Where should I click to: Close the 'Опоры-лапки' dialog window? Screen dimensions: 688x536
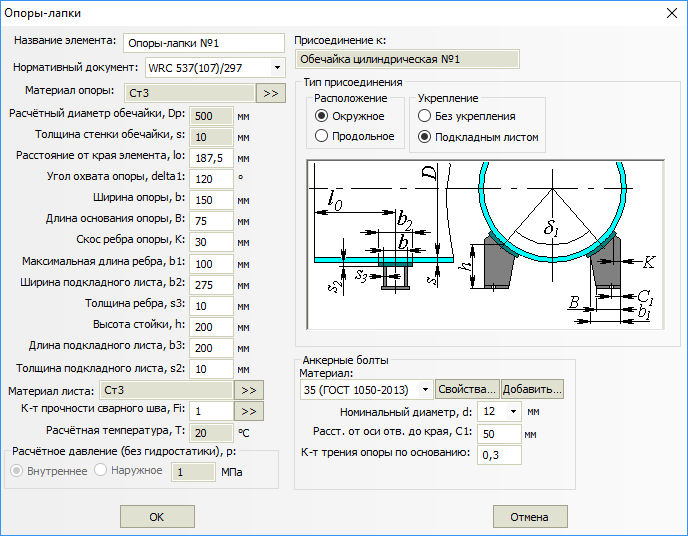coord(671,13)
